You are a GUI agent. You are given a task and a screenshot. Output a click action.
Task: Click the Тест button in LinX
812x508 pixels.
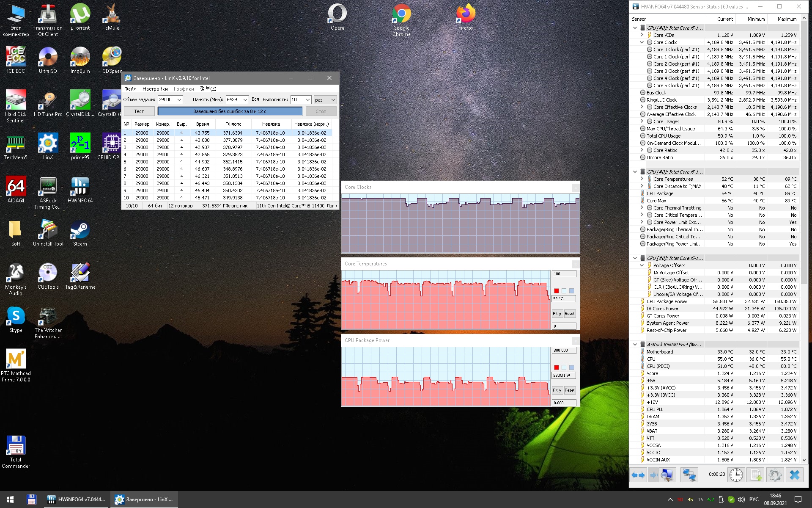(x=139, y=111)
